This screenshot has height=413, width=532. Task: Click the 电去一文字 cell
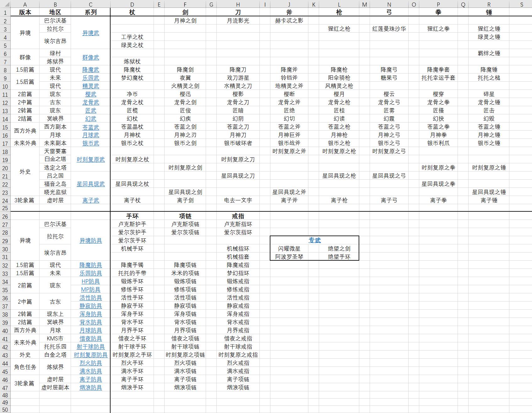(x=238, y=200)
